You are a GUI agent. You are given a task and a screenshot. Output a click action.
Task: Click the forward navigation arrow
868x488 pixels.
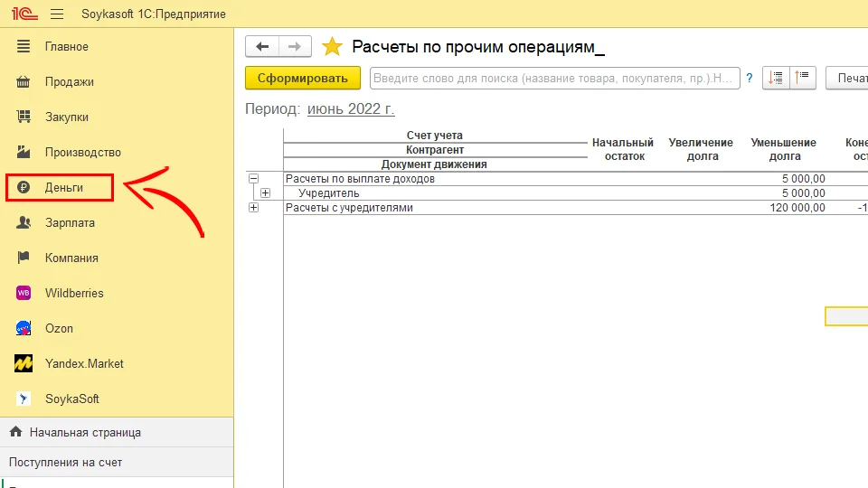[294, 47]
